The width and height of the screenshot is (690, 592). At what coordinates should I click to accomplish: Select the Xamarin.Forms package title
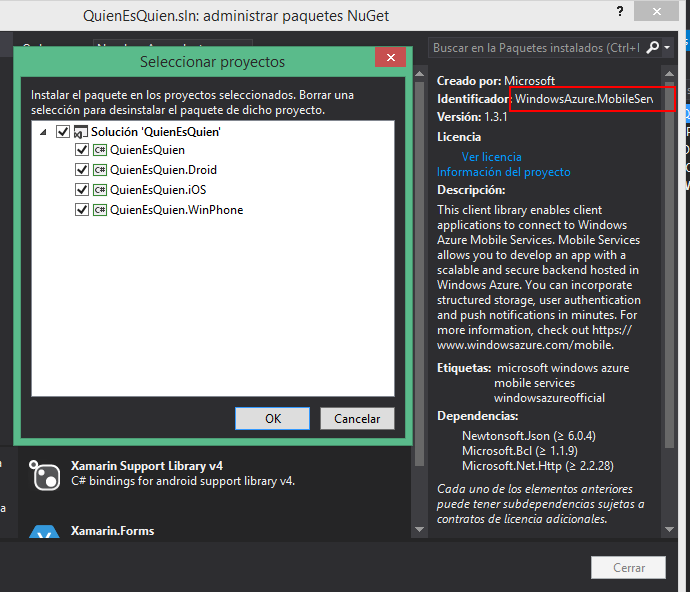coord(112,531)
